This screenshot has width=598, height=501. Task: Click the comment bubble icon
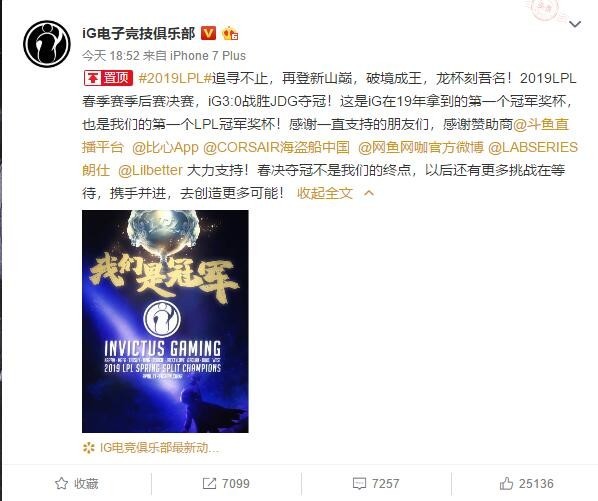[359, 483]
